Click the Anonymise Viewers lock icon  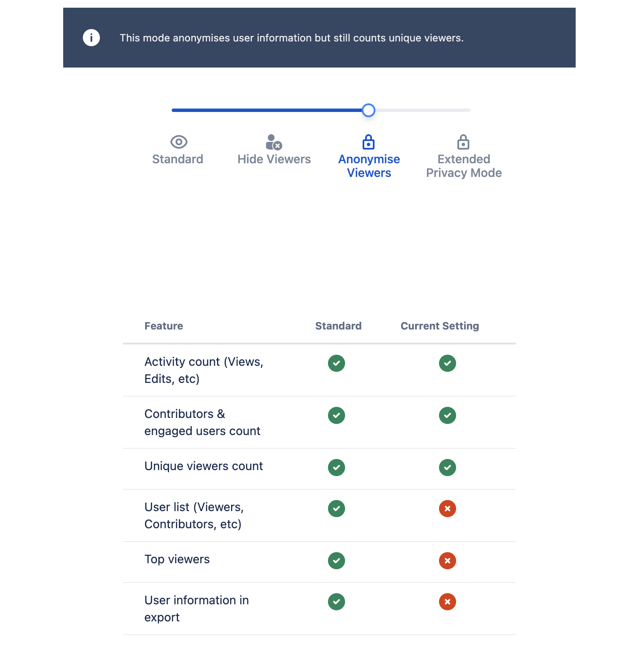pos(369,142)
